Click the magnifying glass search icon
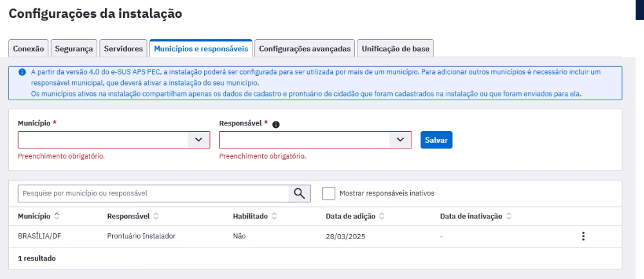The height and width of the screenshot is (279, 644). pos(299,194)
